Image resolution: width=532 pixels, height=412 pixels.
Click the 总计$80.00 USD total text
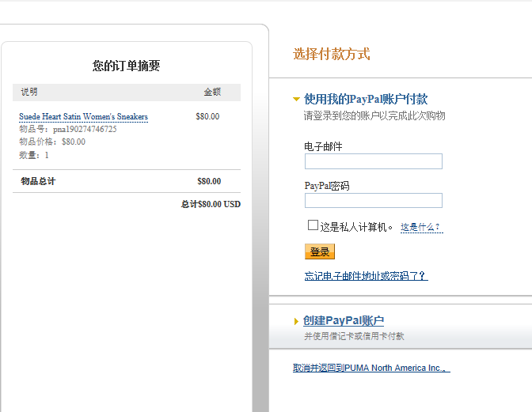[211, 204]
